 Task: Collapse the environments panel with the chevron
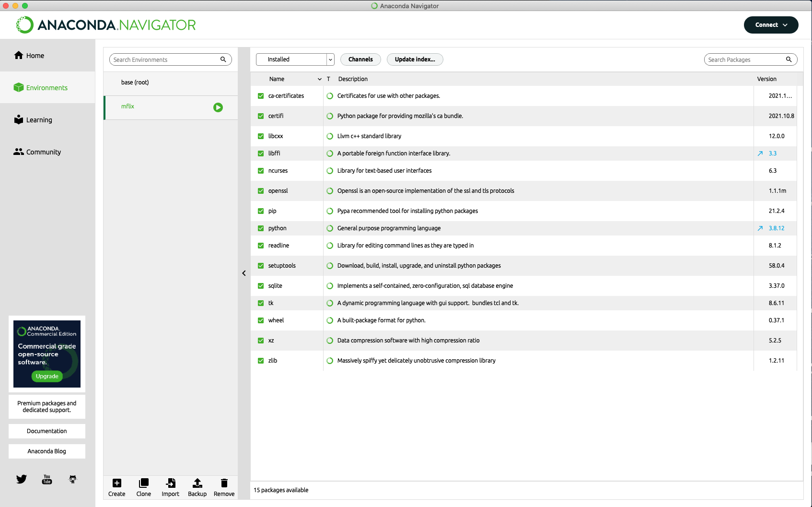click(244, 273)
